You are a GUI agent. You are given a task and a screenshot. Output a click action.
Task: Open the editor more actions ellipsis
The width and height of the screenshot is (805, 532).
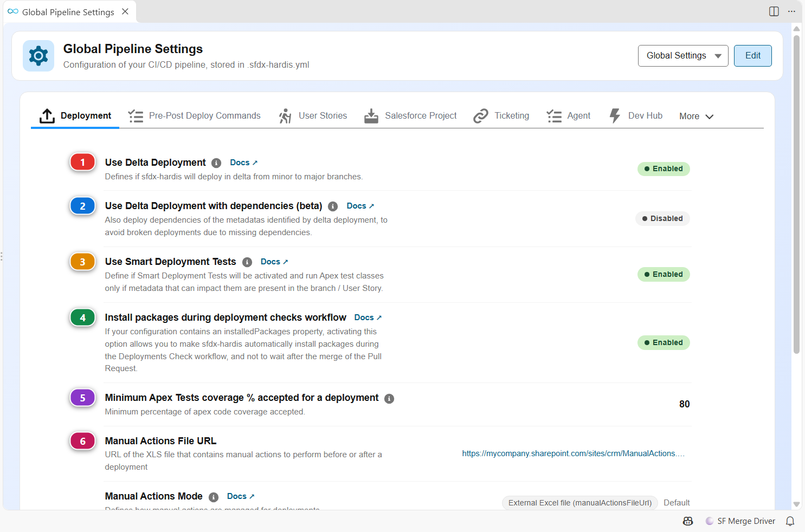(791, 11)
